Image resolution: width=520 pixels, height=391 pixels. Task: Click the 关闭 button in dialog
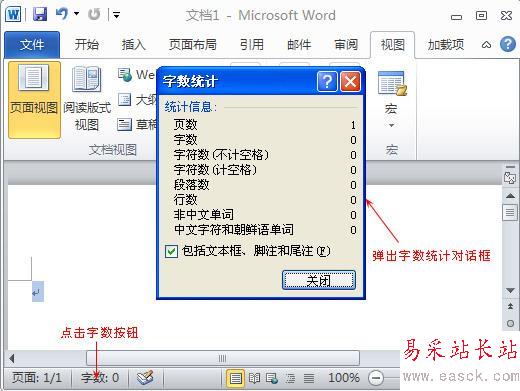(x=319, y=280)
